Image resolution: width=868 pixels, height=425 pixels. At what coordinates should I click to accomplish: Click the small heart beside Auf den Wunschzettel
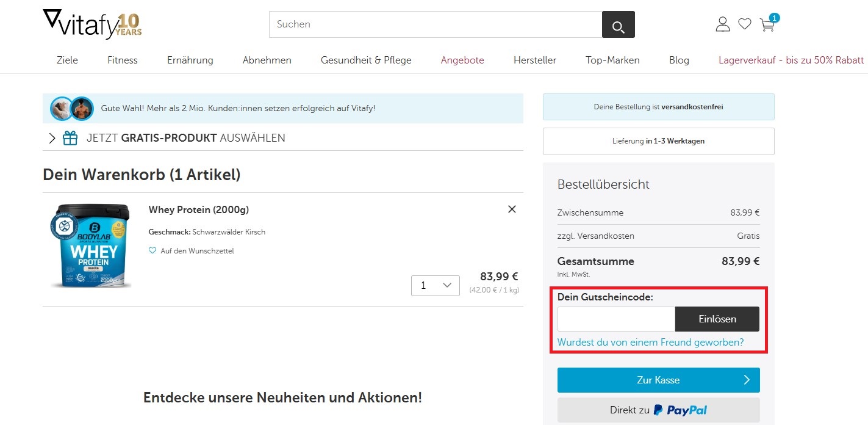click(x=152, y=251)
